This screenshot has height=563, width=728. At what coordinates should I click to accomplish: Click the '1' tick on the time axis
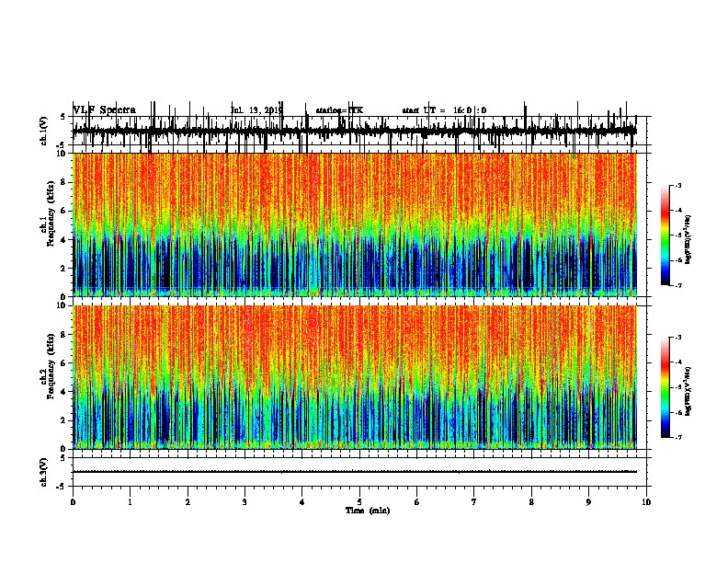[x=130, y=502]
